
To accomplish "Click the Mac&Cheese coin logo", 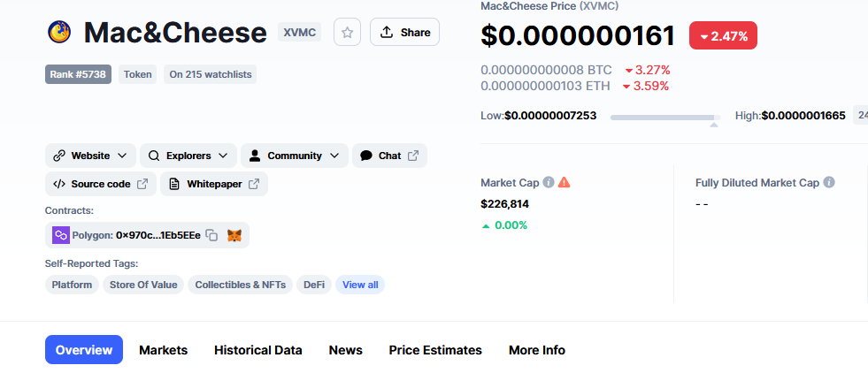I will pos(59,32).
